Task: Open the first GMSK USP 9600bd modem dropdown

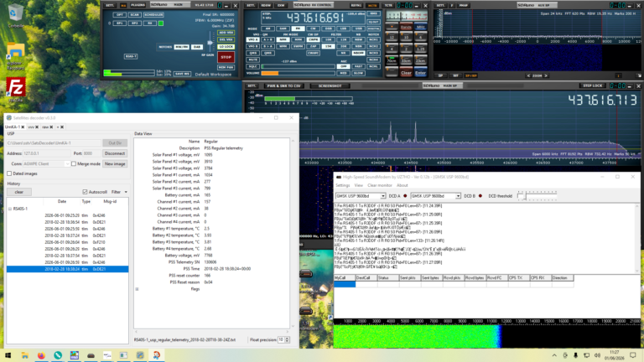Action: pyautogui.click(x=382, y=196)
